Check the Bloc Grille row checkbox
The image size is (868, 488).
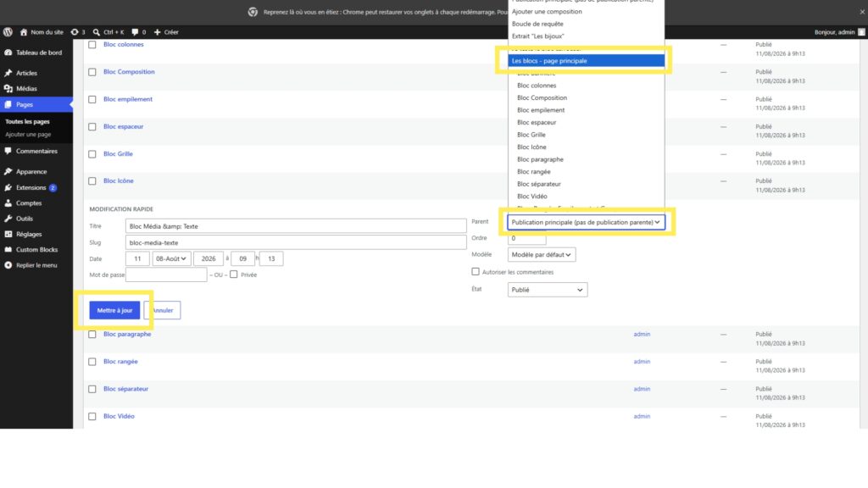click(92, 154)
